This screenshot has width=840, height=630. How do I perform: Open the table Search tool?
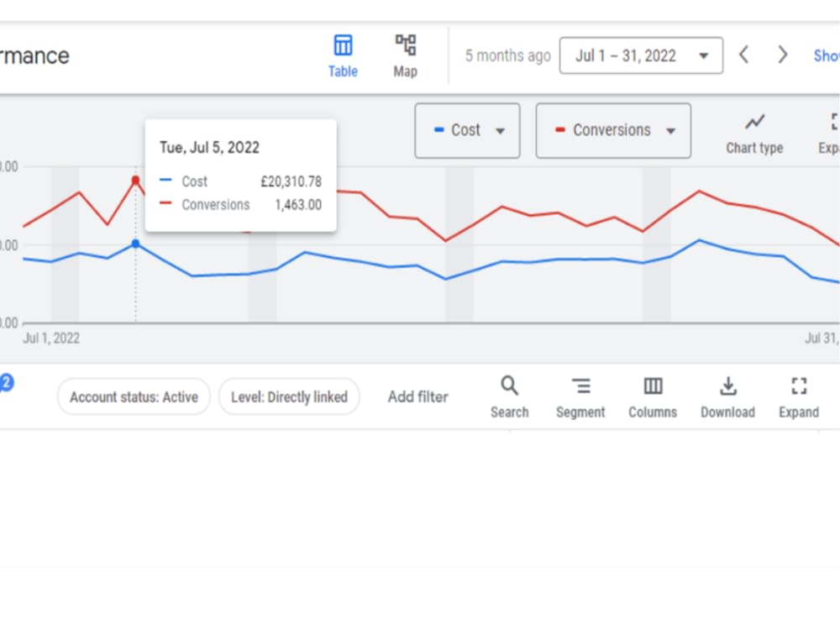510,397
